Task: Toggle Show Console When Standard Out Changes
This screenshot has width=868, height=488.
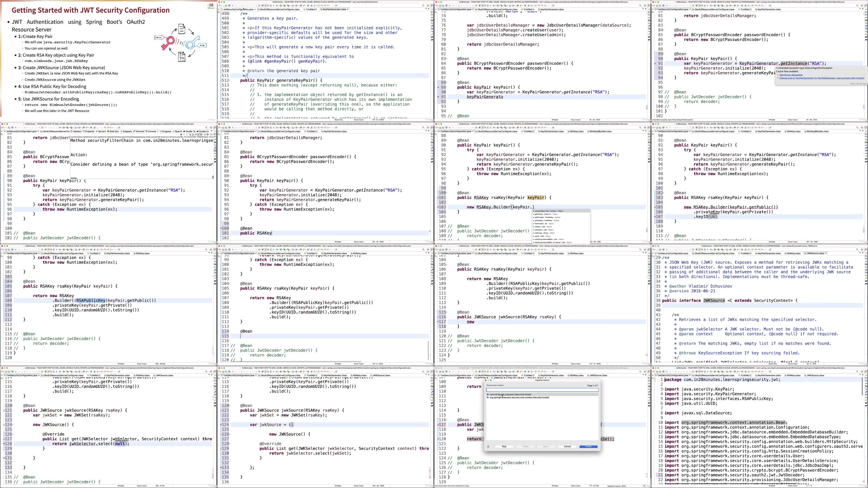Action: [x=199, y=135]
